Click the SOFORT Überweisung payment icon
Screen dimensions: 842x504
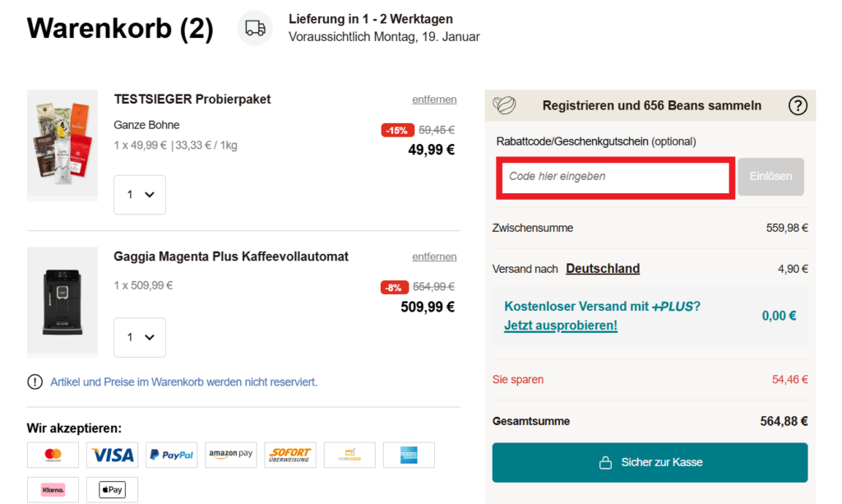(289, 455)
